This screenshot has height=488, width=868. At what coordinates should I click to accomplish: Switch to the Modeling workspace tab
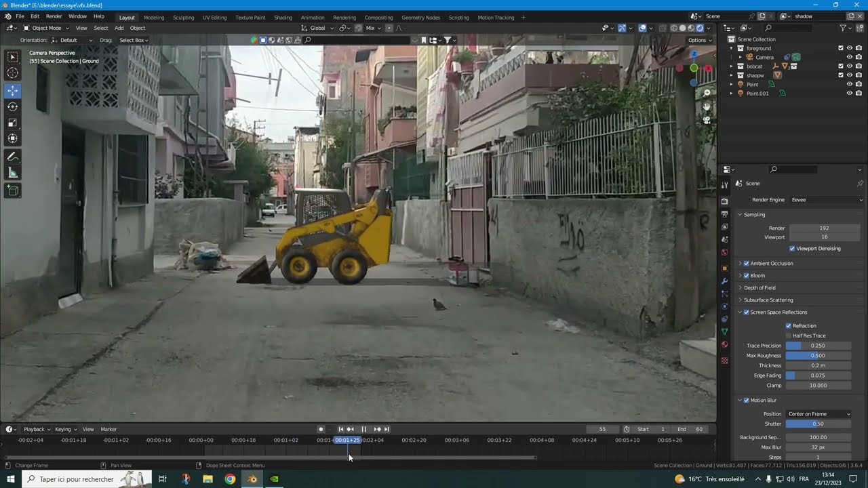154,18
